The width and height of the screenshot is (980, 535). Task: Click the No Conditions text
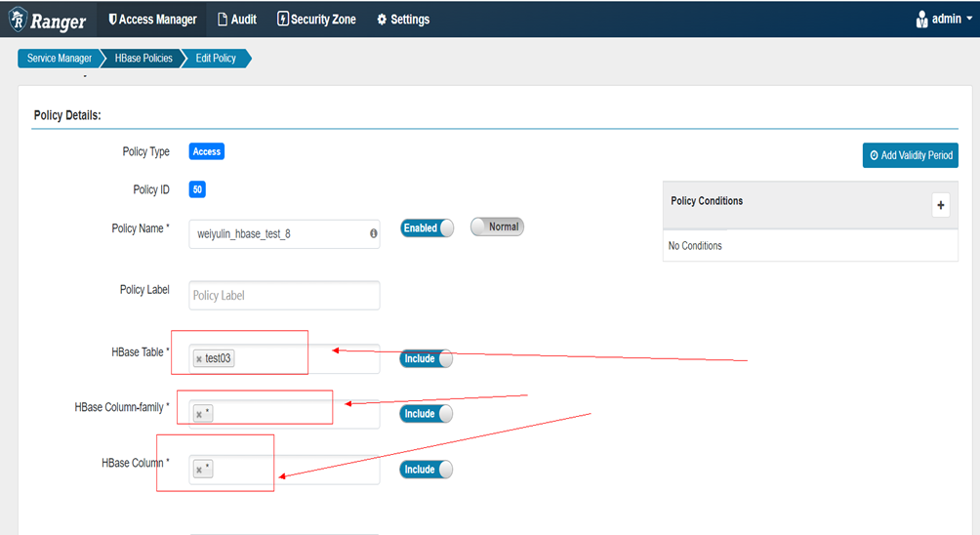coord(695,246)
